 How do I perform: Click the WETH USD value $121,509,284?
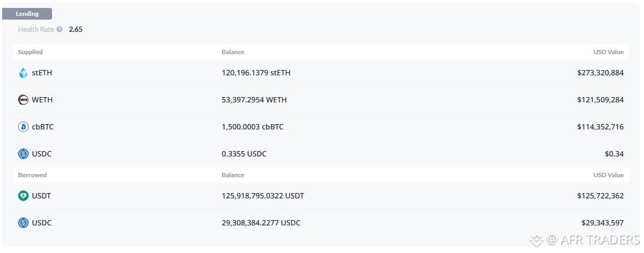point(600,100)
